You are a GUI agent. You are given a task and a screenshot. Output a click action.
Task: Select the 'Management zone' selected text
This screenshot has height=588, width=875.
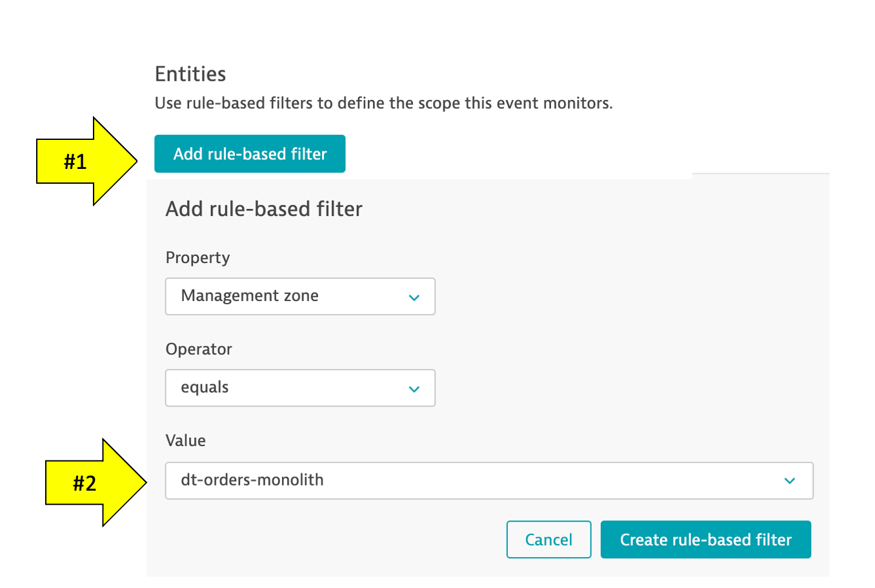coord(250,296)
